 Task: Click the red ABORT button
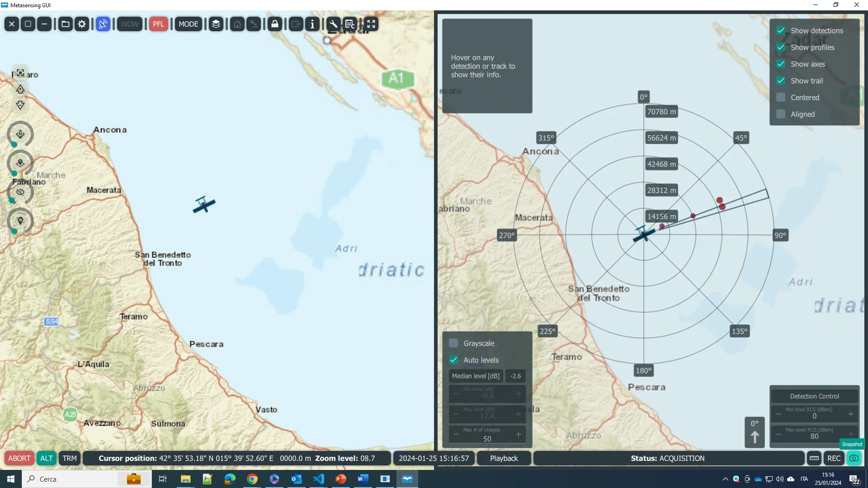click(x=19, y=458)
